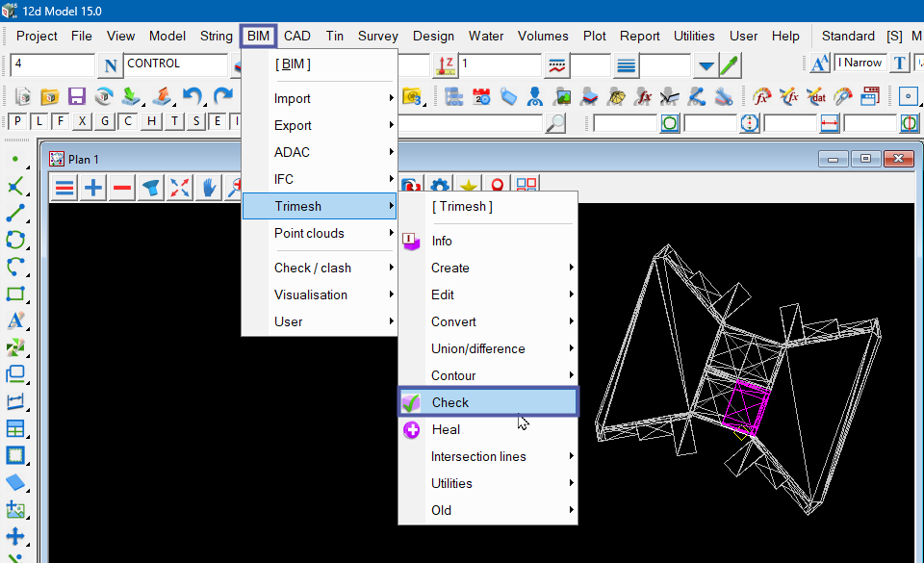Choose Heal in Trimesh menu
924x563 pixels.
coord(489,429)
